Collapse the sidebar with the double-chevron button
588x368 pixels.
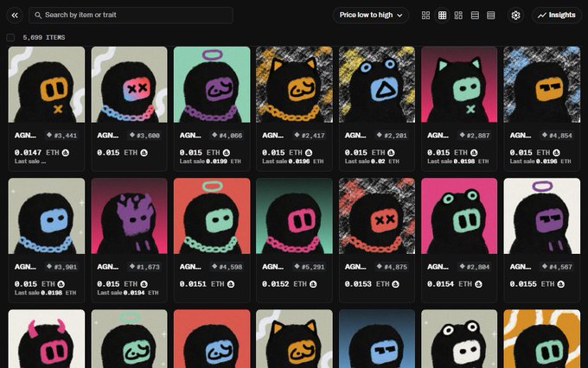coord(15,16)
